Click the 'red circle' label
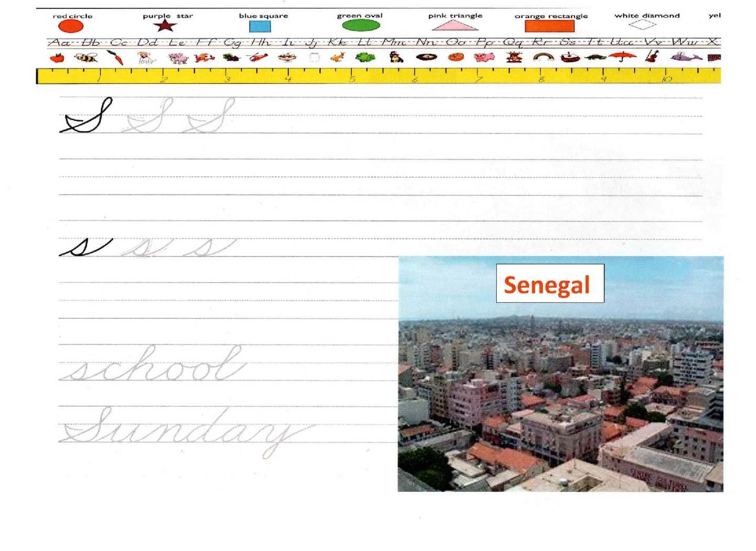Viewport: 756px width, 551px height. click(72, 16)
